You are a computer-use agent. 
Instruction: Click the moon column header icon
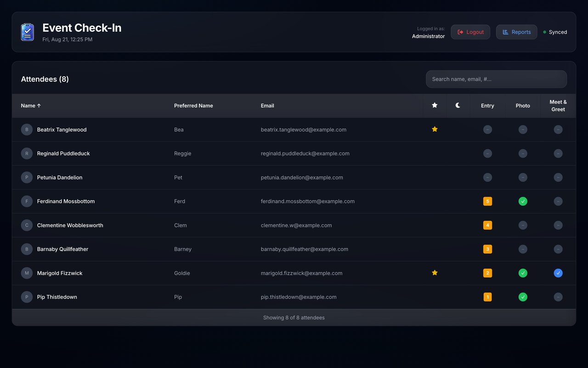pos(458,105)
